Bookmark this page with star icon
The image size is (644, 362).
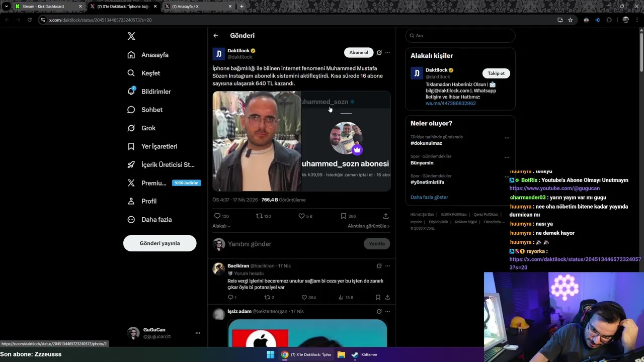click(570, 20)
